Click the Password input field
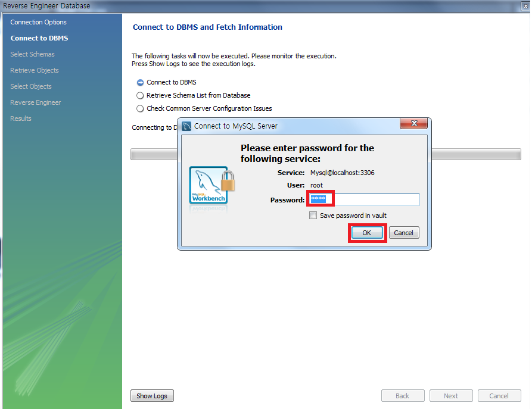Viewport: 532px width, 409px height. [x=364, y=199]
